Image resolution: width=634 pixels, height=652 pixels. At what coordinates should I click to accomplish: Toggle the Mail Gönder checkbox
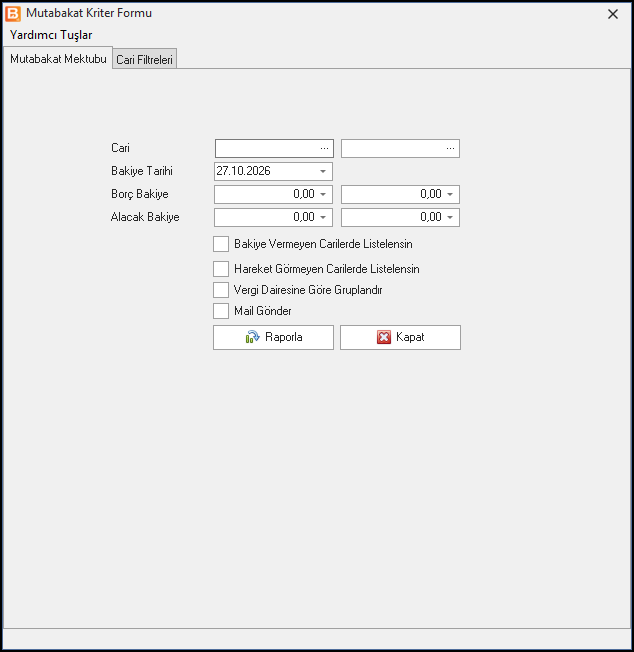(x=221, y=311)
